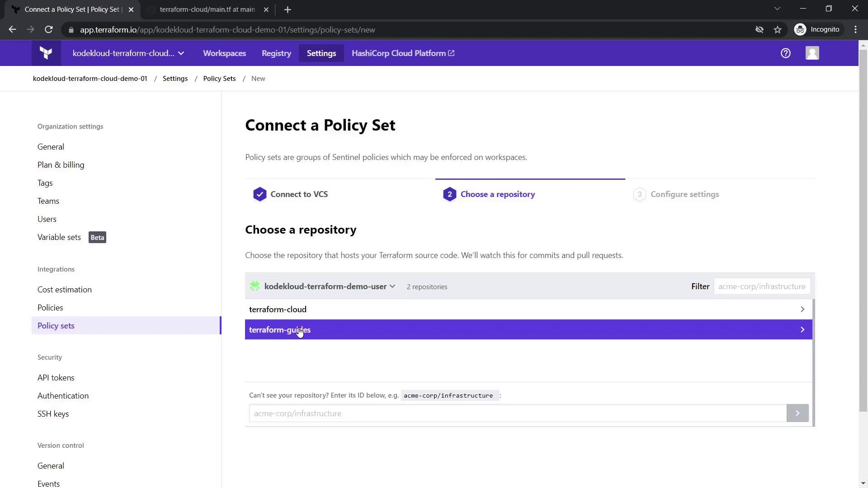Click the browser back arrow
This screenshot has height=488, width=868.
(12, 30)
